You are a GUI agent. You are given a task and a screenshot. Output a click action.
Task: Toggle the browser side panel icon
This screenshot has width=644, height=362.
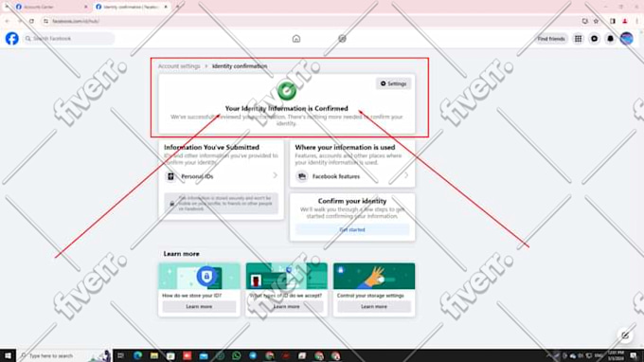pyautogui.click(x=613, y=21)
